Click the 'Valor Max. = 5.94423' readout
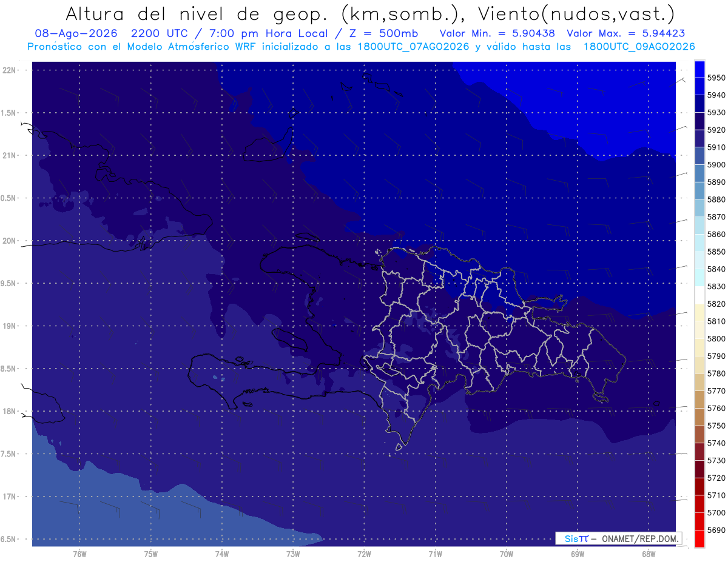The image size is (728, 562). click(627, 33)
